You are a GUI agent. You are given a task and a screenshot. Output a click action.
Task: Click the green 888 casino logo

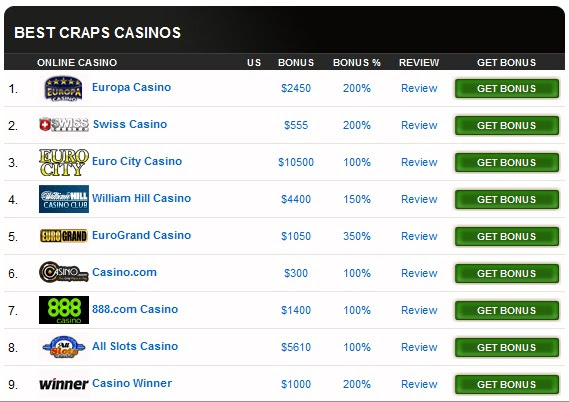click(x=64, y=310)
